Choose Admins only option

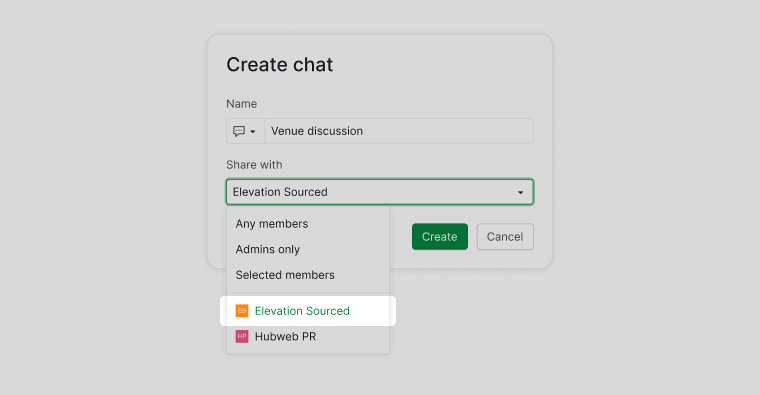308,250
